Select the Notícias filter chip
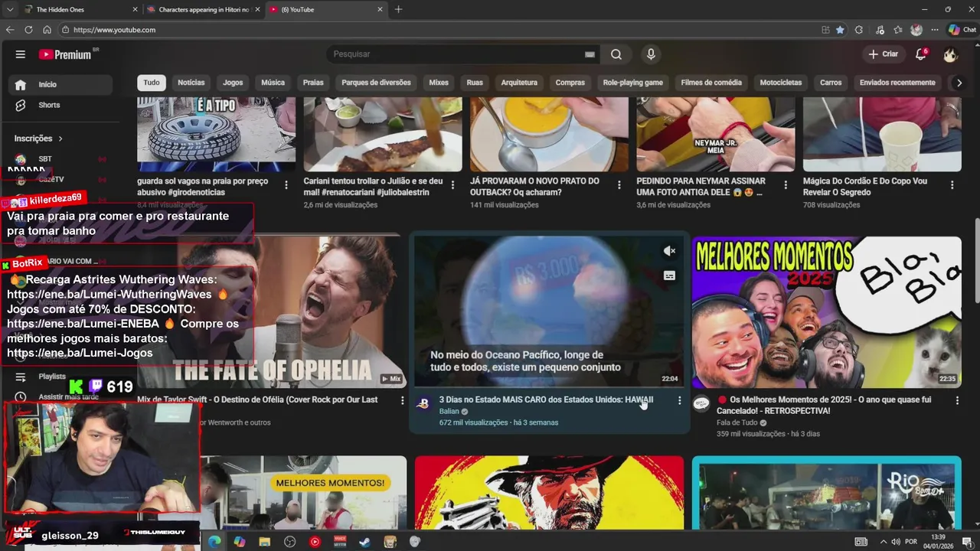The width and height of the screenshot is (980, 551). [191, 83]
